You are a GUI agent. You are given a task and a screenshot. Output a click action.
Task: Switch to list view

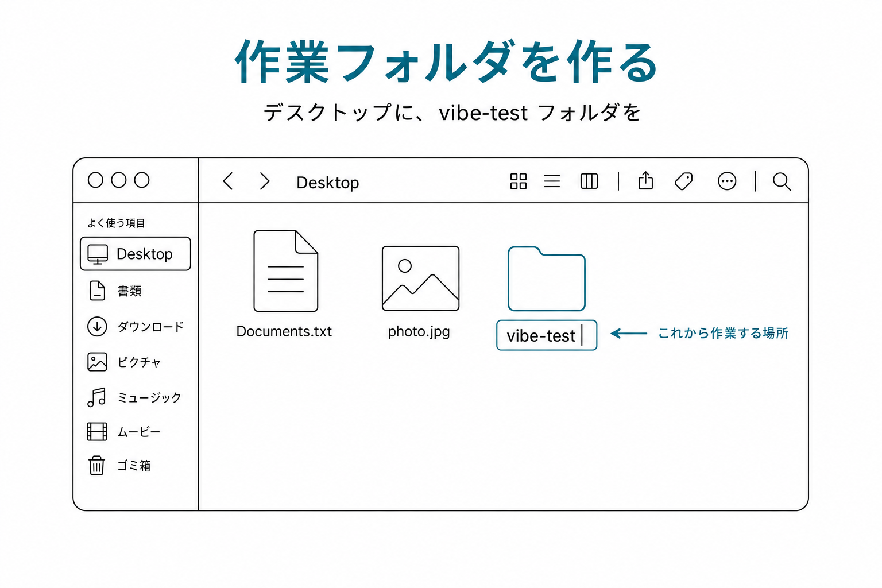[552, 181]
